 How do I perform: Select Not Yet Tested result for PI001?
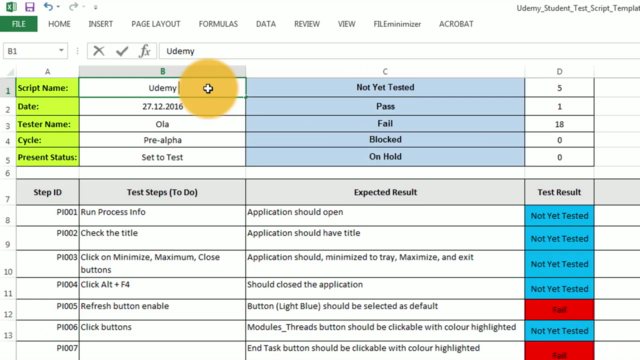[559, 216]
